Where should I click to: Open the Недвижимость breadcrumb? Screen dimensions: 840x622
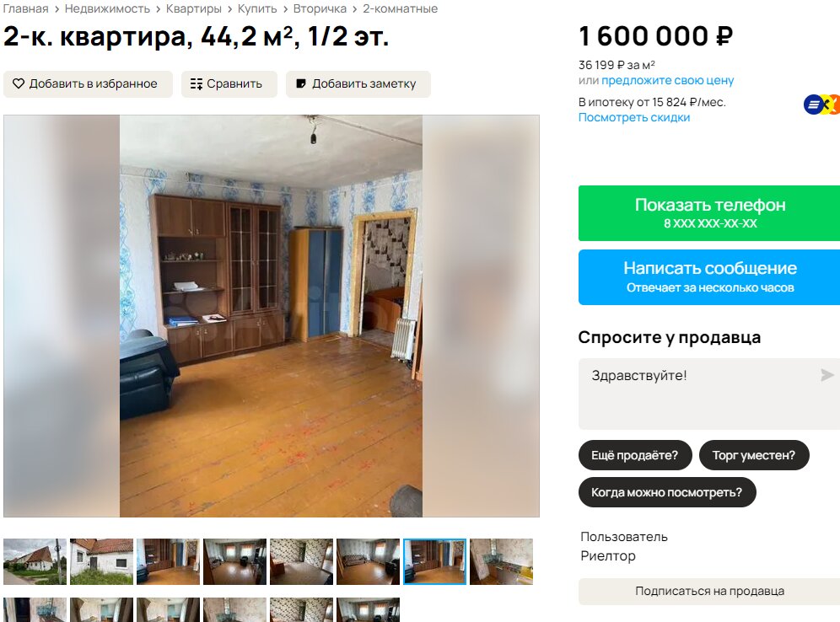coord(107,8)
